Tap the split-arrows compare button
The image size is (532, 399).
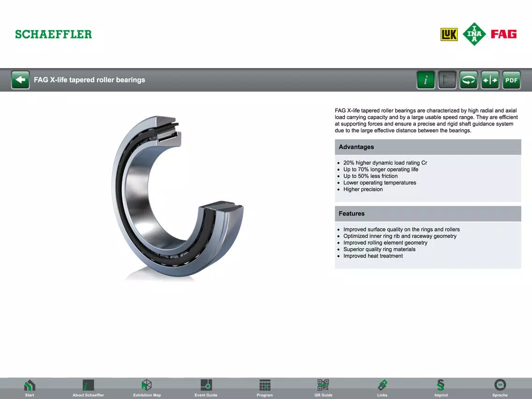tap(490, 80)
